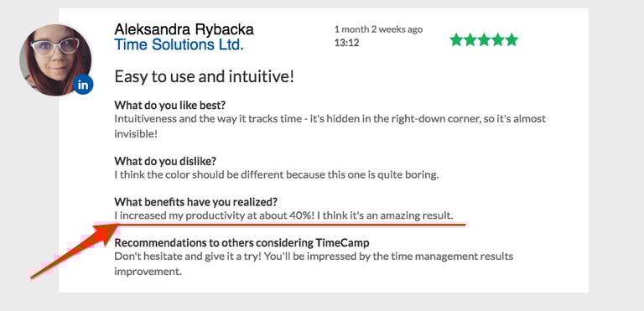
Task: Click the fourth green rating star
Action: click(x=498, y=40)
